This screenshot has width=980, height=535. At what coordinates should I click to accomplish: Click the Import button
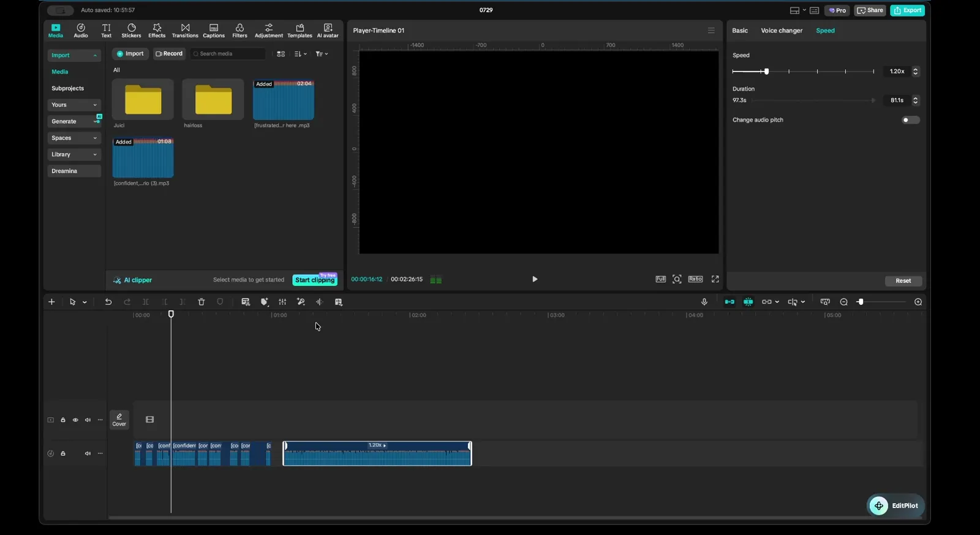130,54
